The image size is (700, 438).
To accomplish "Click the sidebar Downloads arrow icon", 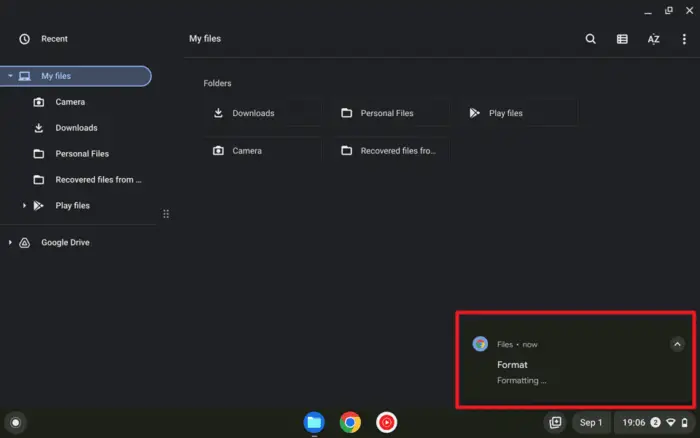I will 39,128.
